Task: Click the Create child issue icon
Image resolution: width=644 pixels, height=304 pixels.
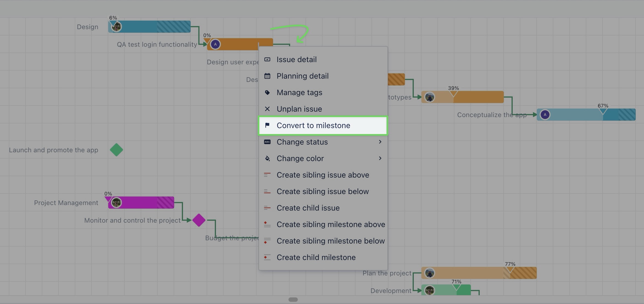Action: click(x=267, y=208)
